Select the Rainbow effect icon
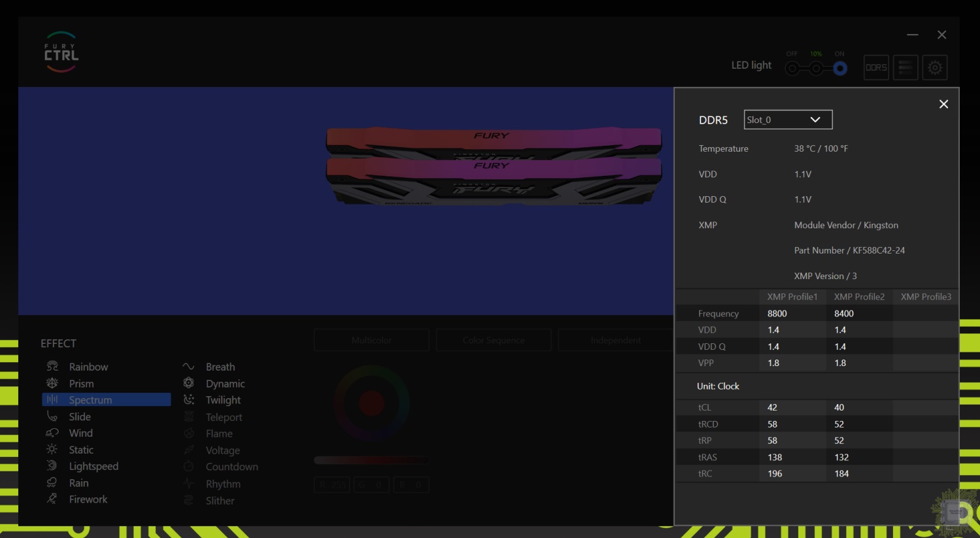This screenshot has height=538, width=980. click(52, 367)
